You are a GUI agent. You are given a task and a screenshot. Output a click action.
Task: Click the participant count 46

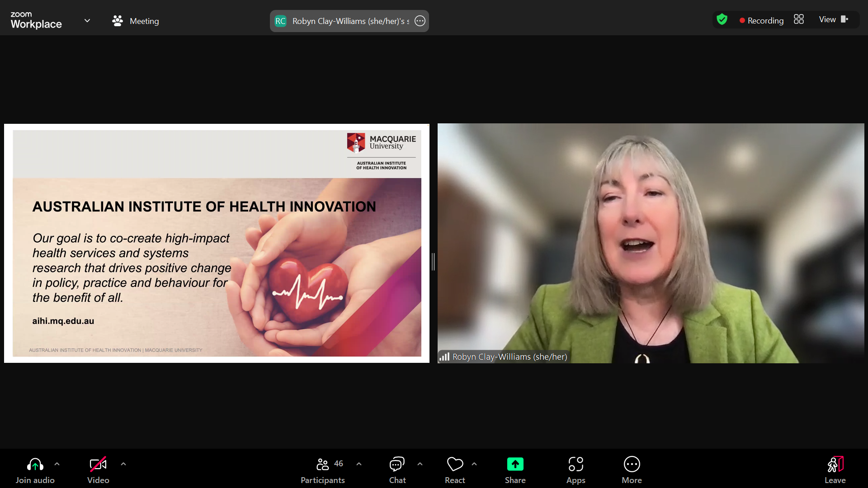click(339, 464)
